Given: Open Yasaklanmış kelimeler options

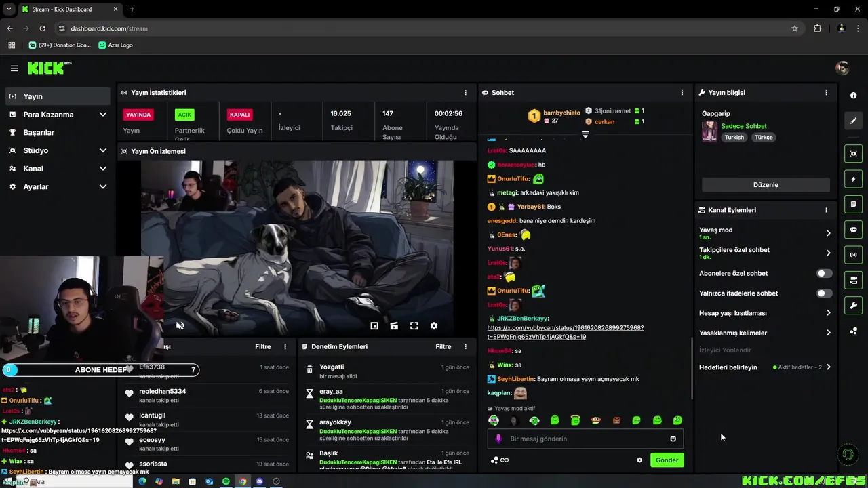Looking at the screenshot, I should 765,333.
